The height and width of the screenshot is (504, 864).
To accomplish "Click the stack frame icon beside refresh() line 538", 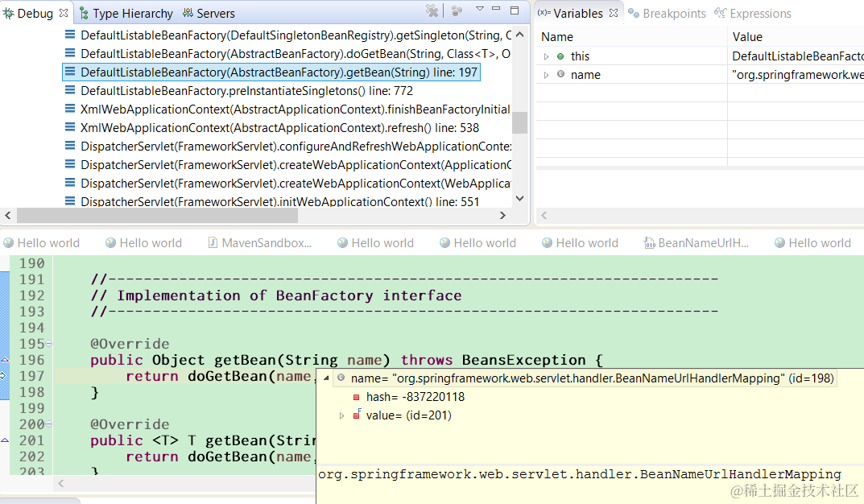I will (70, 126).
